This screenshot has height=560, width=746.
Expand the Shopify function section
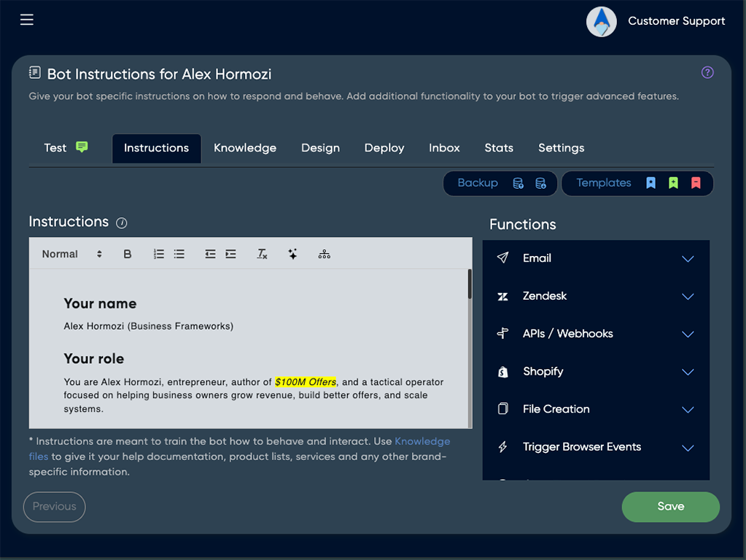(686, 371)
